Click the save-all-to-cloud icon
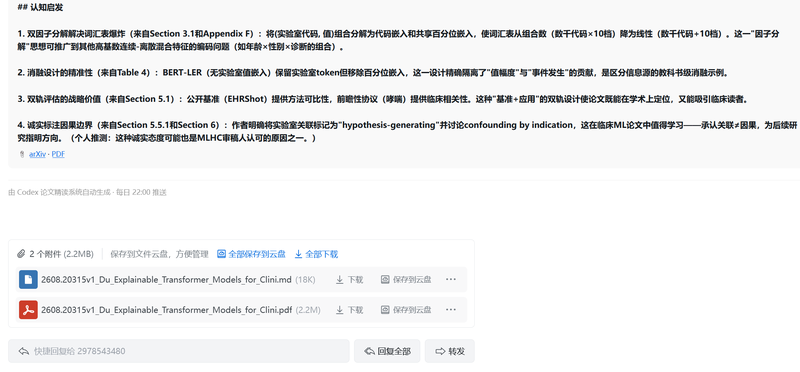800x372 pixels. pyautogui.click(x=221, y=254)
